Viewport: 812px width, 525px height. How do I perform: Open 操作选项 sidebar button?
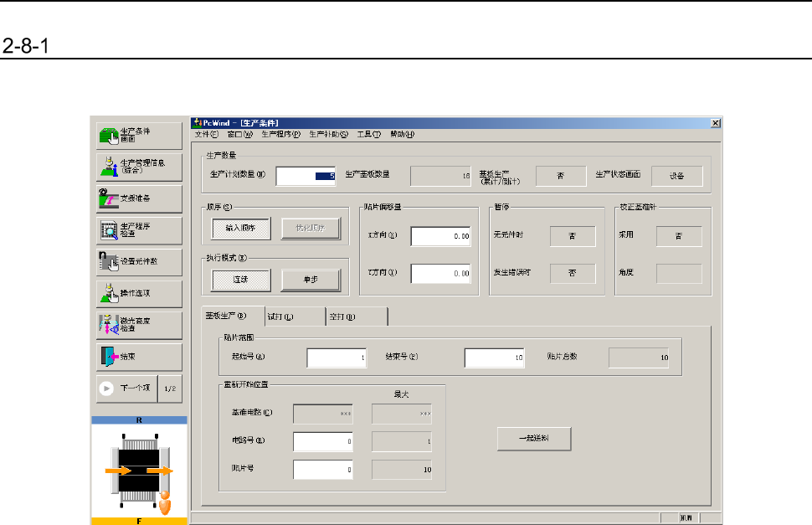click(139, 294)
